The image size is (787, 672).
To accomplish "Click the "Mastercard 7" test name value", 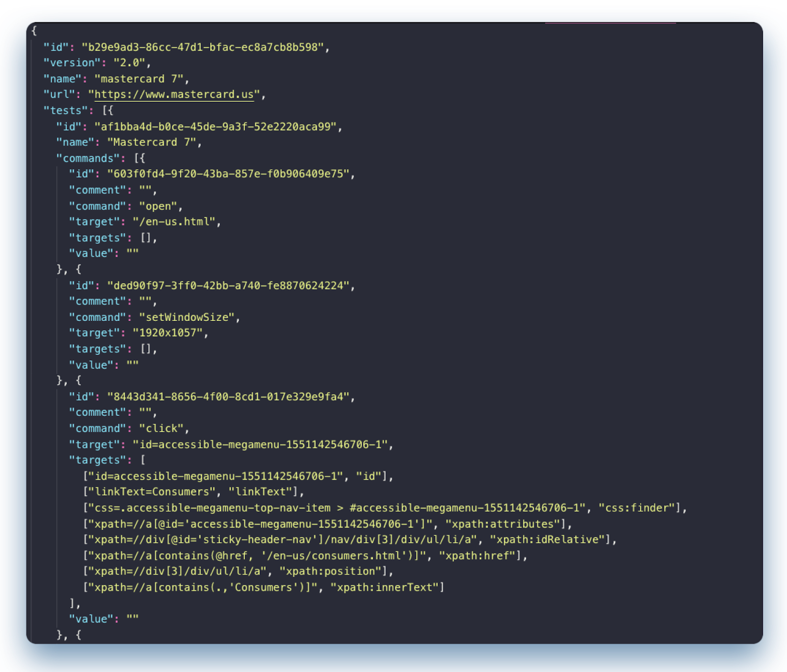I will click(x=151, y=142).
